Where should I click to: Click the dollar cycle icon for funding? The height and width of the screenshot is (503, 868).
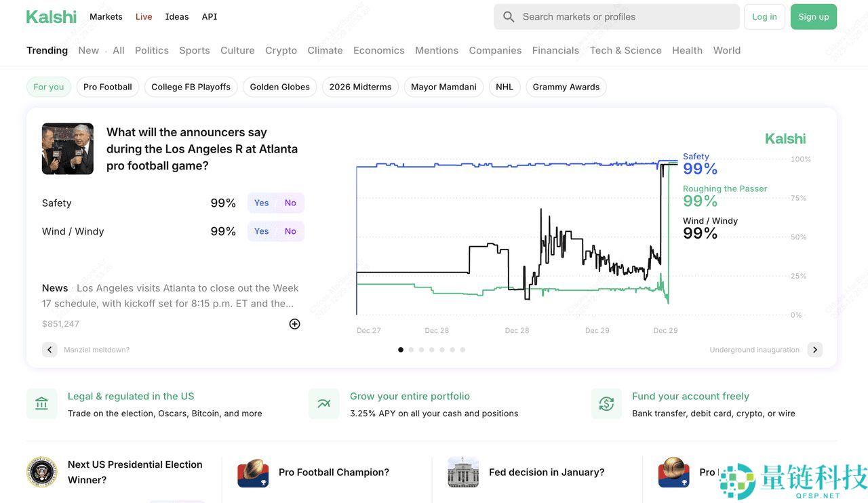click(606, 404)
